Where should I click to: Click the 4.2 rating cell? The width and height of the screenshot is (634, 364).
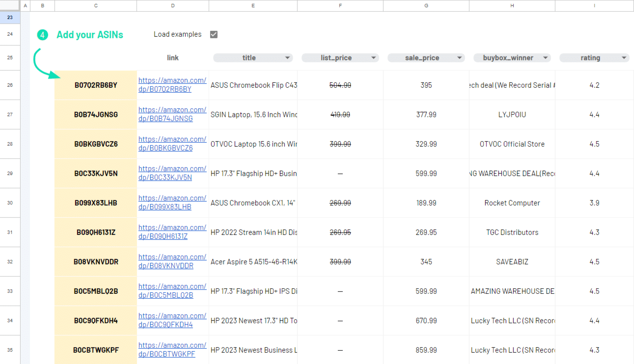tap(594, 85)
